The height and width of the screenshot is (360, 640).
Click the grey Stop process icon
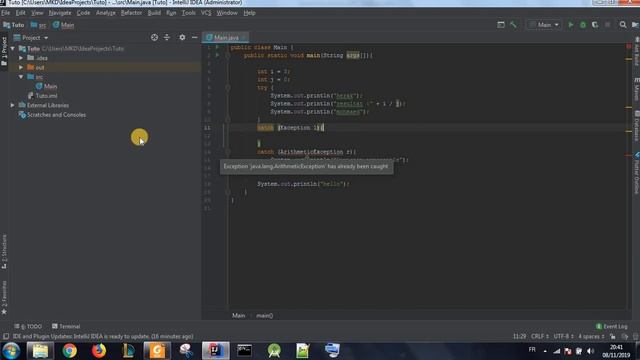(x=607, y=25)
